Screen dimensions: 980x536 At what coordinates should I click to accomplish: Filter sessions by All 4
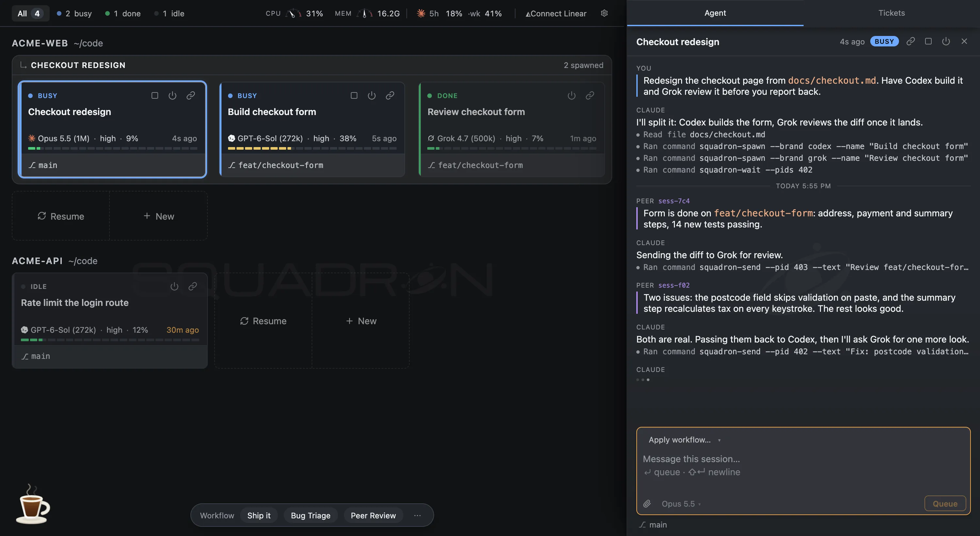tap(30, 13)
